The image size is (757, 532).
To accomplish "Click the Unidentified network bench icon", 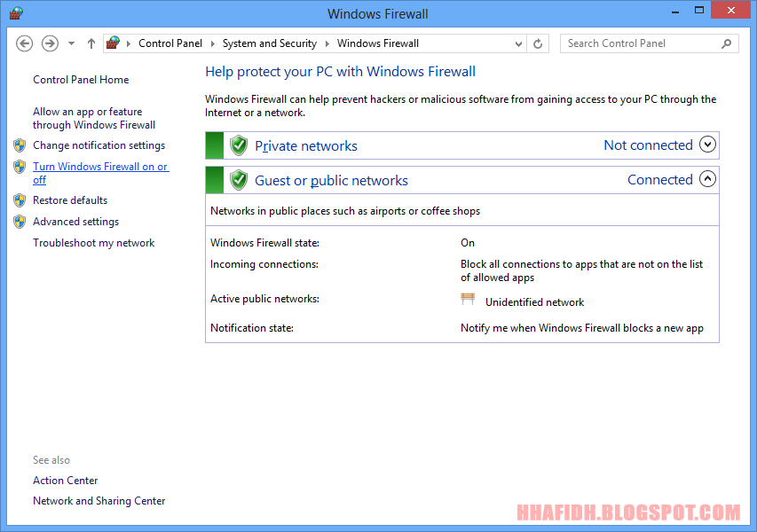I will coord(468,300).
